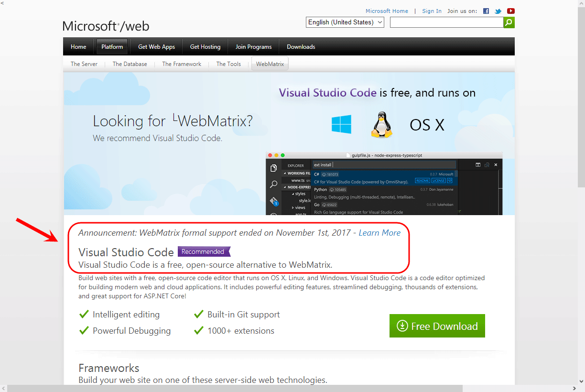Select the Go extension row
The width and height of the screenshot is (585, 392).
coord(384,208)
